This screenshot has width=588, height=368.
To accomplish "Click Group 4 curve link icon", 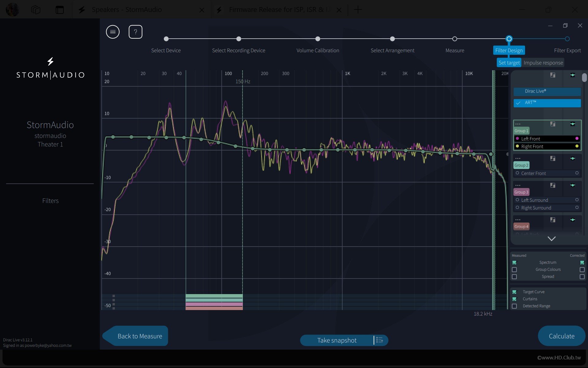I will point(552,220).
